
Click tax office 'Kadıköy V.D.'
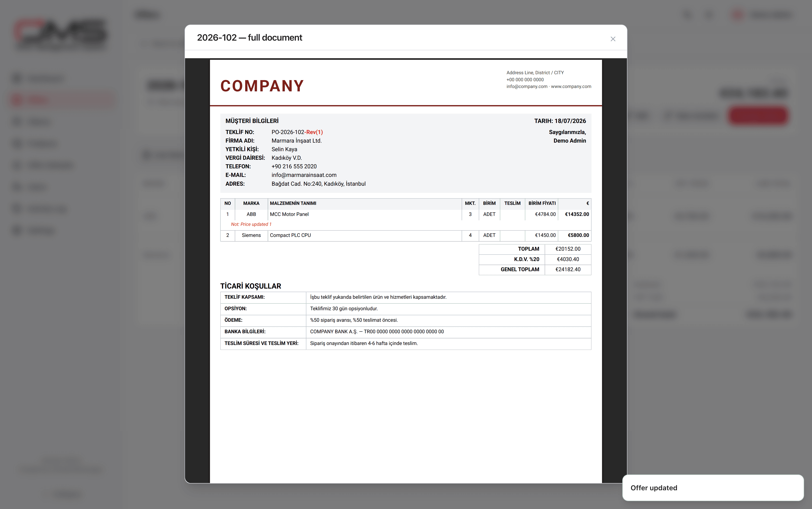[286, 158]
